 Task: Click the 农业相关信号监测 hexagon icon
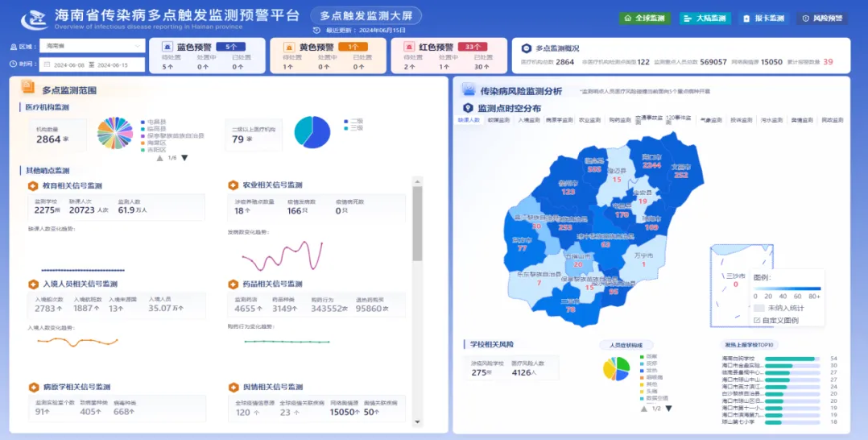tap(233, 185)
